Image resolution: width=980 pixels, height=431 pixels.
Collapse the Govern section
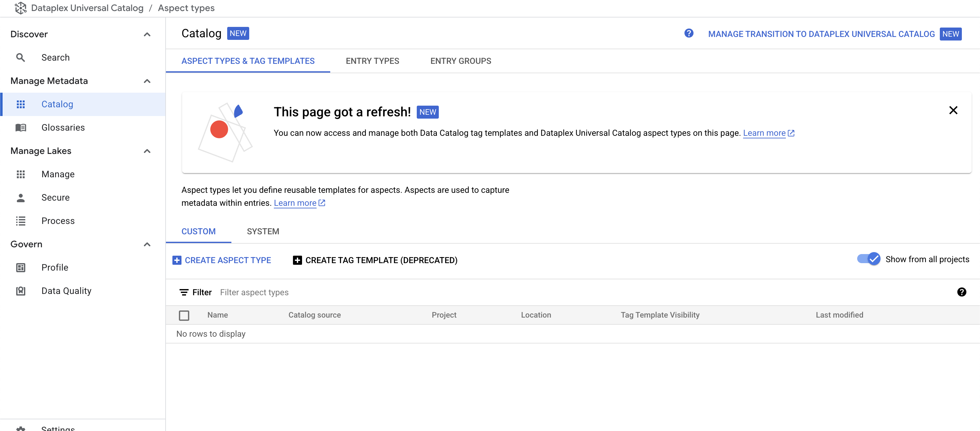147,244
